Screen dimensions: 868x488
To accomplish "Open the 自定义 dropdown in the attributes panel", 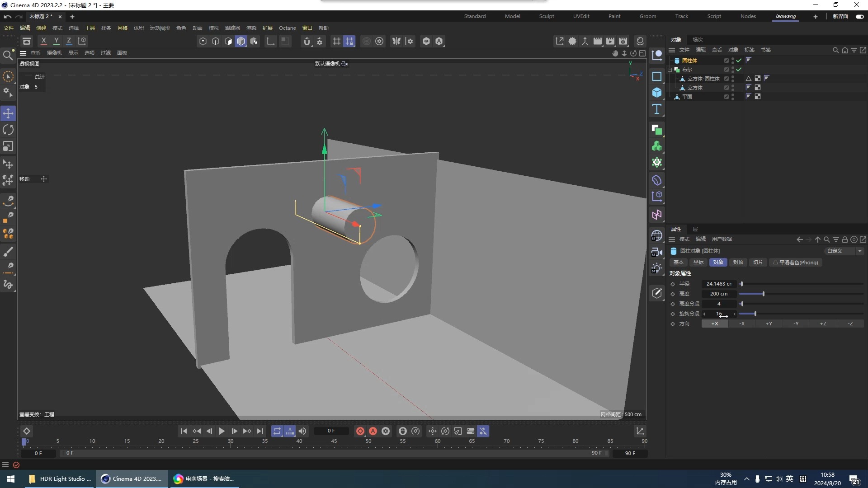I will (x=844, y=251).
